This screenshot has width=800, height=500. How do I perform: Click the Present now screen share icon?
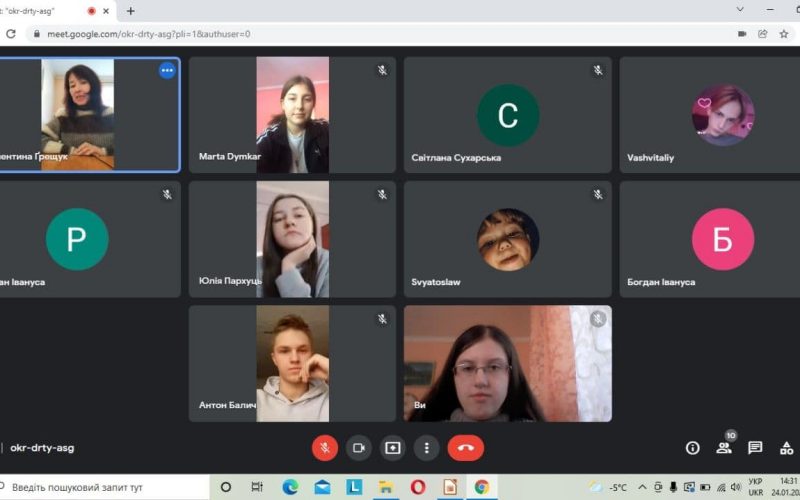tap(393, 448)
